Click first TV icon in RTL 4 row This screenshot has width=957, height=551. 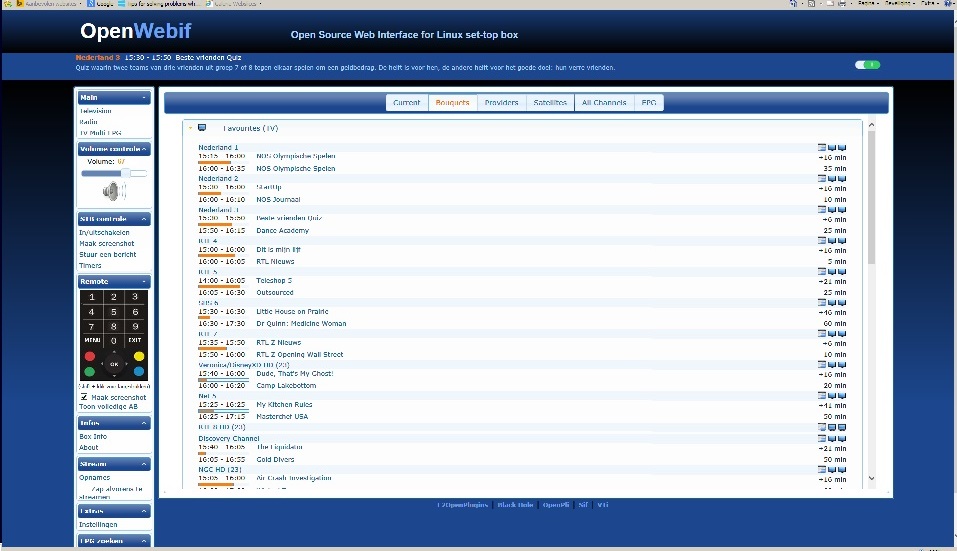(x=832, y=241)
